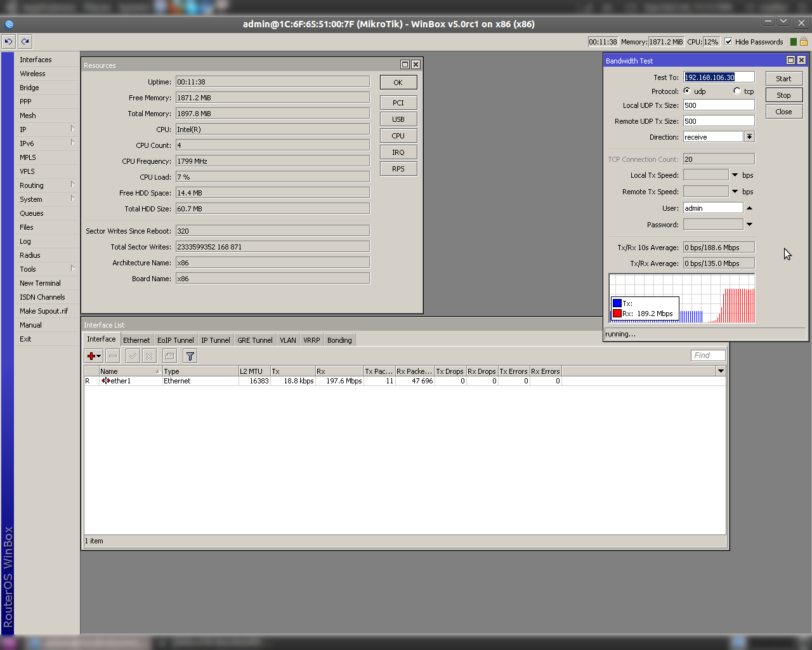Image resolution: width=812 pixels, height=650 pixels.
Task: Click OK in Resources window
Action: [x=398, y=83]
